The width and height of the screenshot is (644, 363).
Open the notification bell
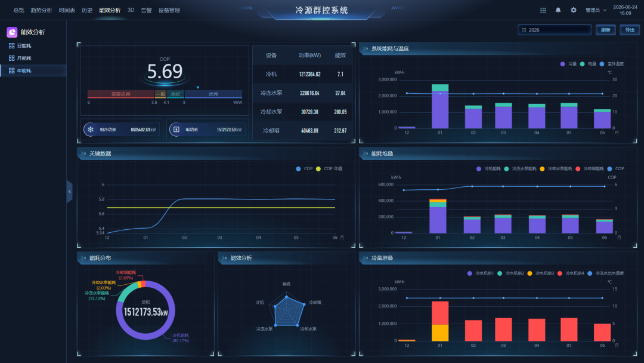coord(558,10)
